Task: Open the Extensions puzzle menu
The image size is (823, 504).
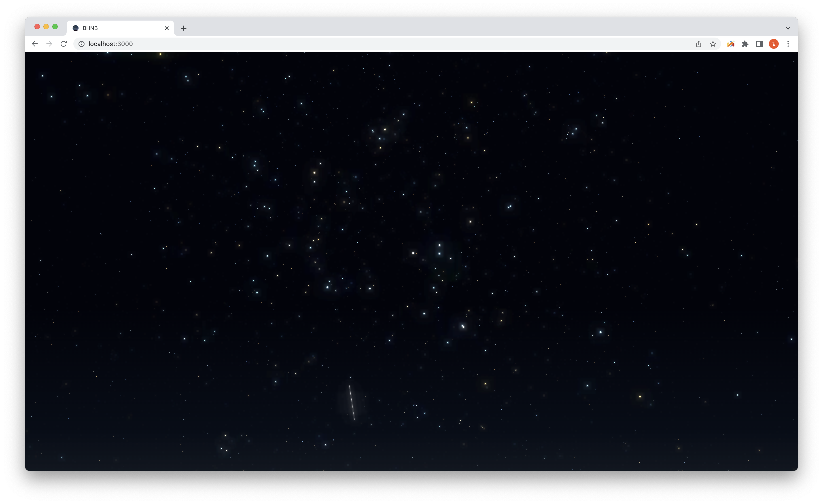Action: 745,44
